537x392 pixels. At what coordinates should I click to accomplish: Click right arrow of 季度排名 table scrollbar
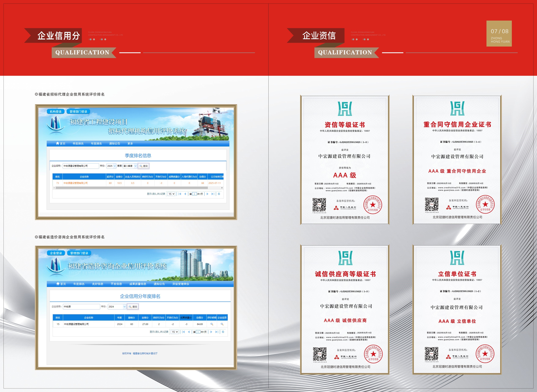[x=222, y=188]
